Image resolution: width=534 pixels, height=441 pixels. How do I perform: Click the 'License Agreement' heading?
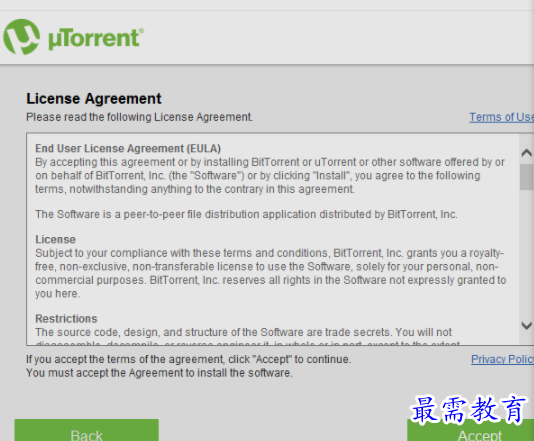(94, 99)
